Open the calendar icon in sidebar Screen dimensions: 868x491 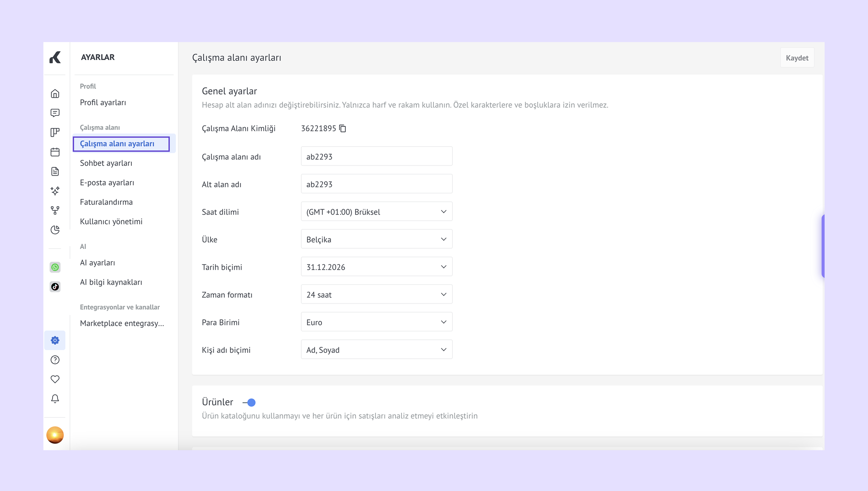(55, 152)
